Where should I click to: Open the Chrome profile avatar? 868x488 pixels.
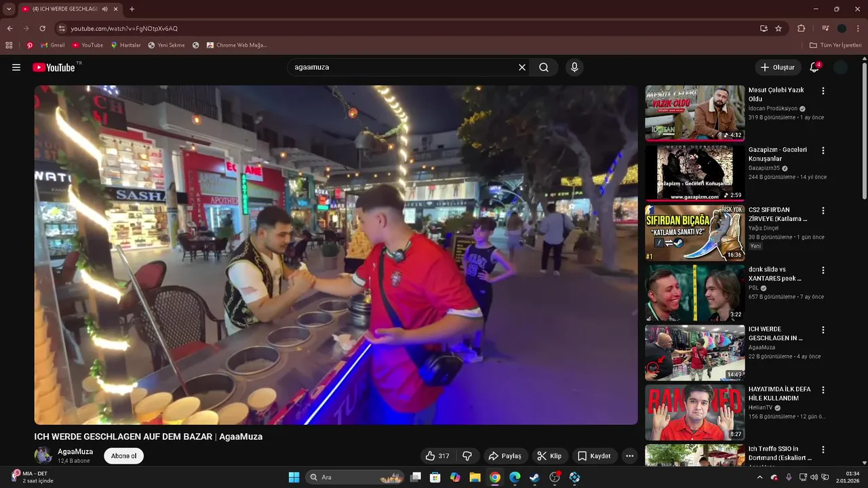pos(842,28)
